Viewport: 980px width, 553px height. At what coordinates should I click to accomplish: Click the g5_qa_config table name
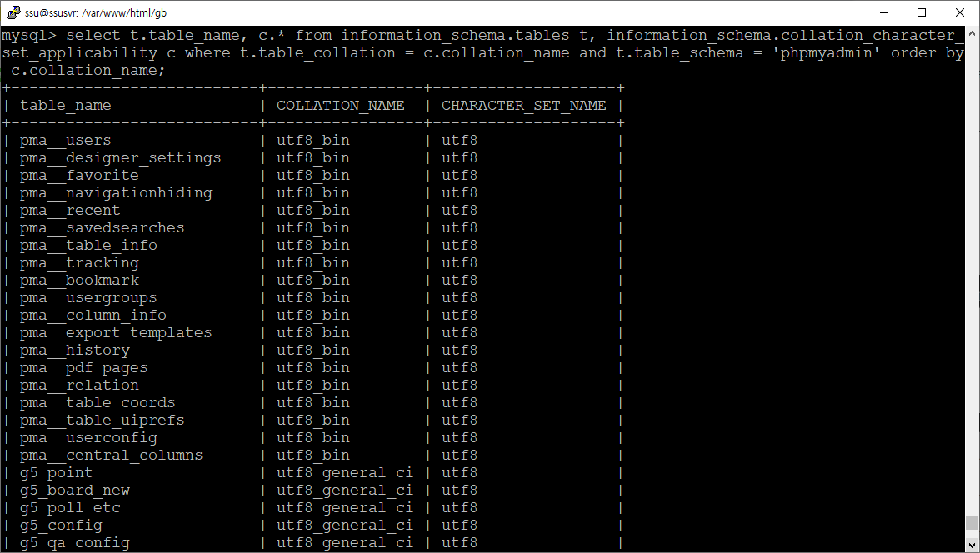pyautogui.click(x=75, y=543)
